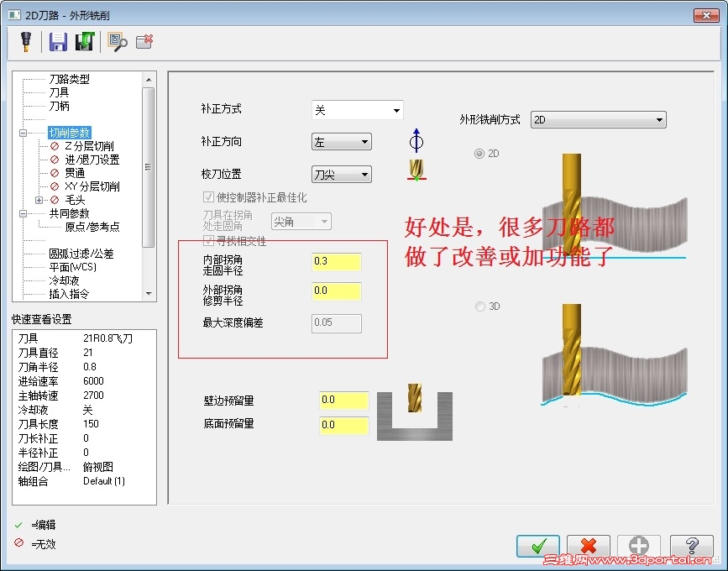The width and height of the screenshot is (728, 571).
Task: Select 刀柄 in the tree
Action: click(59, 106)
